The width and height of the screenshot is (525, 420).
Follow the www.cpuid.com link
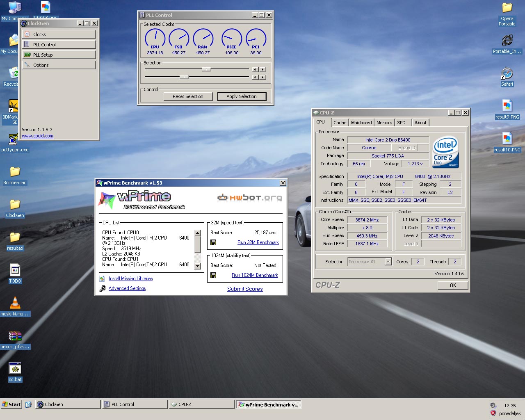pos(37,136)
